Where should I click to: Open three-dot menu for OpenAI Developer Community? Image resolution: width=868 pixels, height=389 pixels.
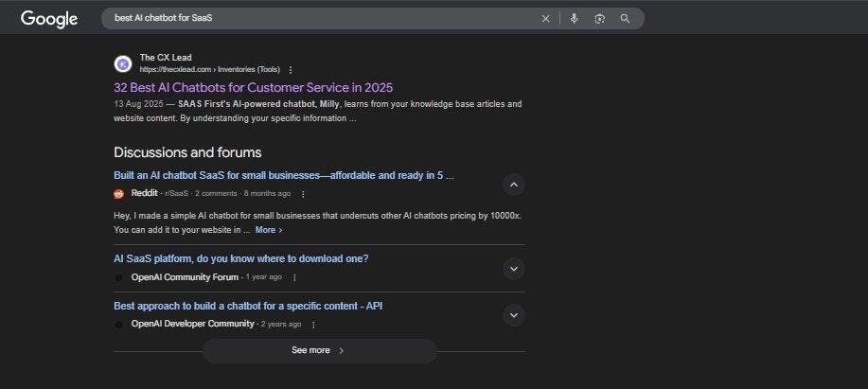(x=313, y=325)
